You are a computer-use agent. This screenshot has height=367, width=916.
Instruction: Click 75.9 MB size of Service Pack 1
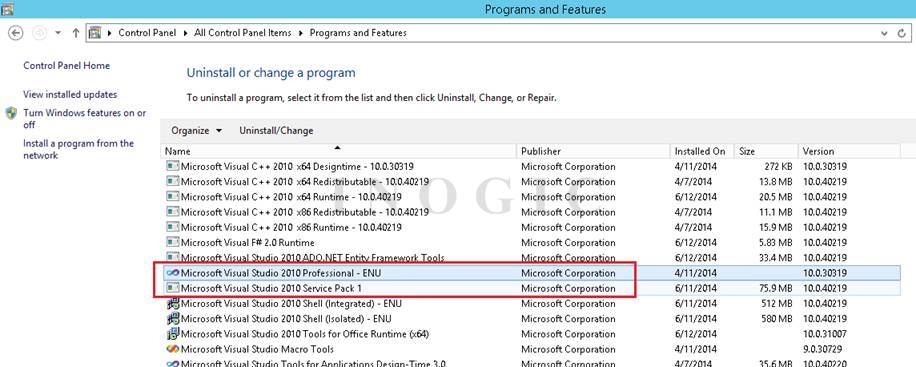pyautogui.click(x=775, y=288)
